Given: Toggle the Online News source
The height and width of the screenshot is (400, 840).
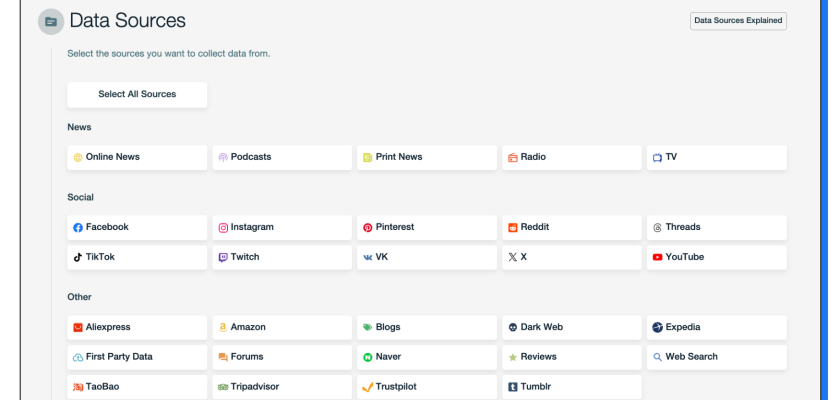Looking at the screenshot, I should pos(137,158).
